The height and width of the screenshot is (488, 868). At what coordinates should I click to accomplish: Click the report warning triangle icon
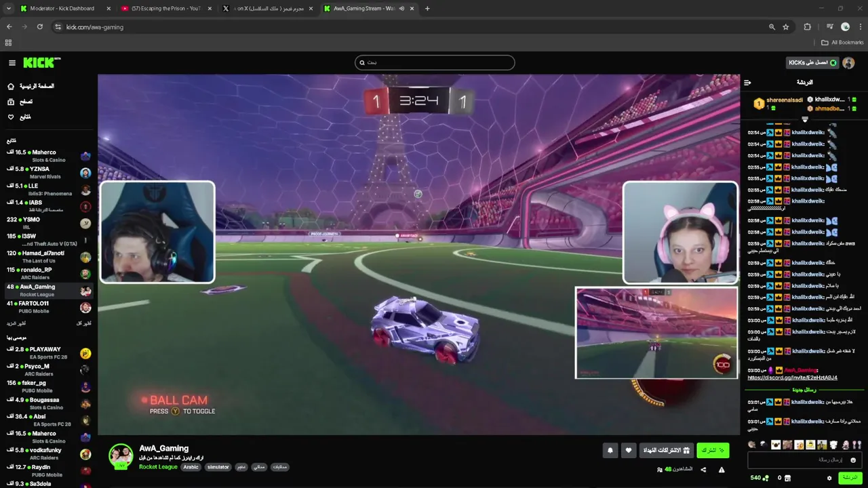(x=722, y=470)
